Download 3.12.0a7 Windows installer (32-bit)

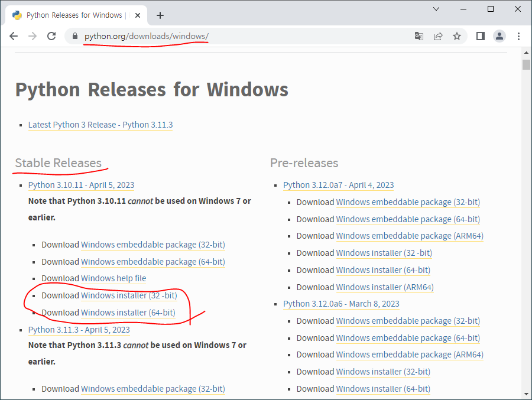[384, 253]
